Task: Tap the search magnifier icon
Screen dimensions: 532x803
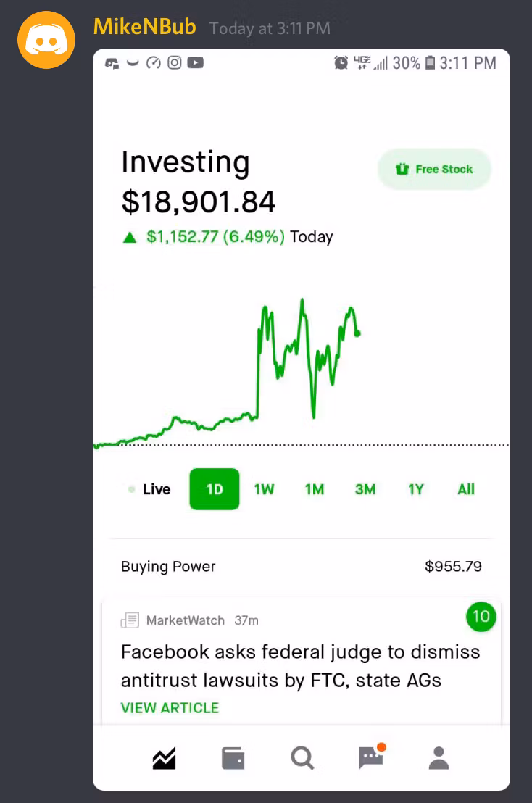Action: (x=302, y=759)
